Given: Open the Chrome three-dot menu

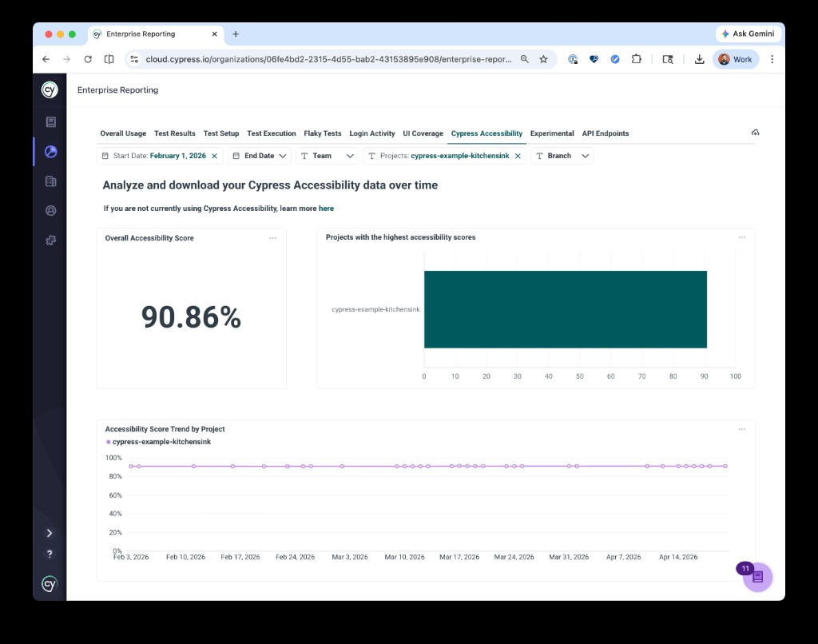Looking at the screenshot, I should pyautogui.click(x=772, y=59).
